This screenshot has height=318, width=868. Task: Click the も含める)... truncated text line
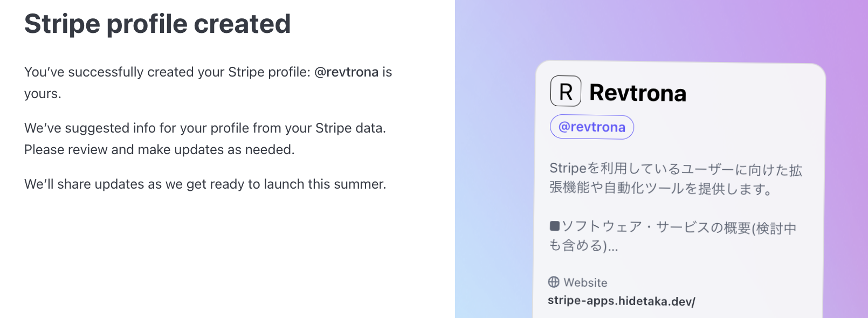click(x=583, y=246)
